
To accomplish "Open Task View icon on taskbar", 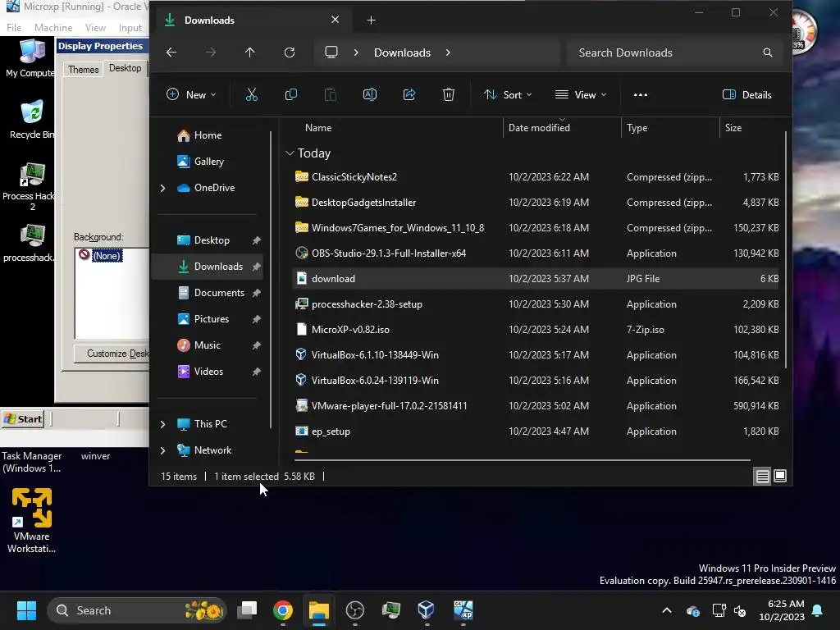I will pos(247,610).
